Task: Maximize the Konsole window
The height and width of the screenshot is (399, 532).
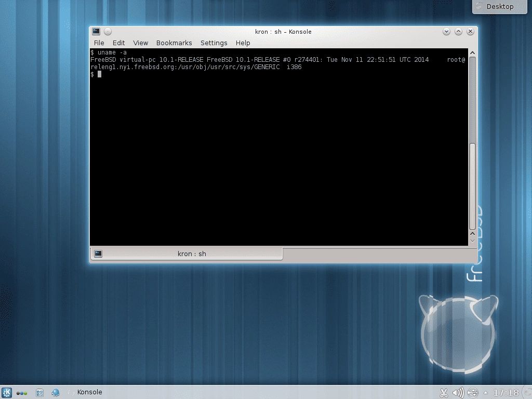Action: pyautogui.click(x=458, y=32)
